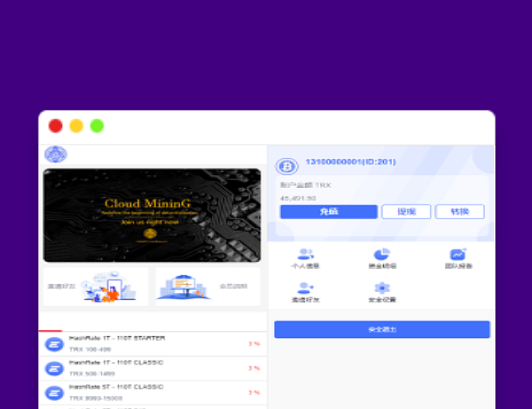Open the Cloud Mining banner image
This screenshot has height=409, width=532.
[x=151, y=215]
